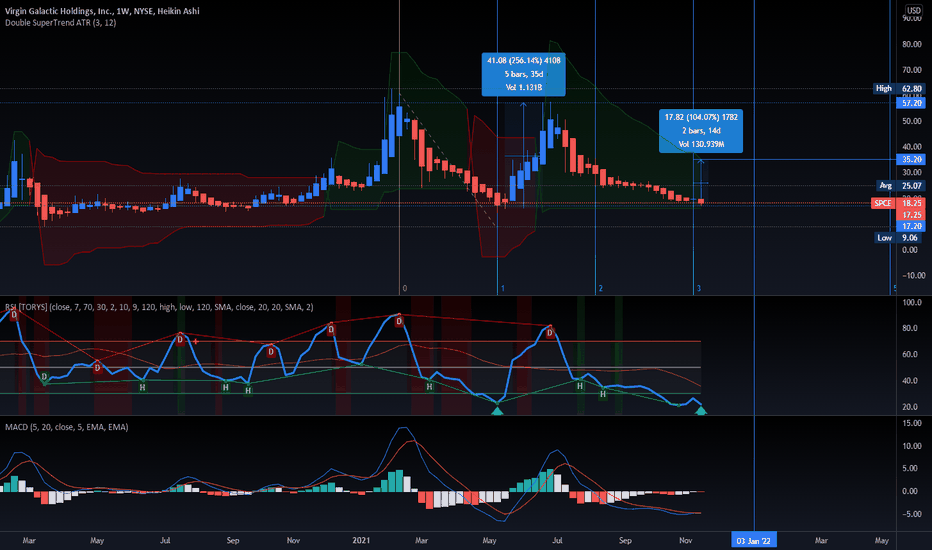Select the MACD (5, 20, close, 5, EMA, EMA) legend
Viewport: 932px width, 550px height.
(67, 427)
